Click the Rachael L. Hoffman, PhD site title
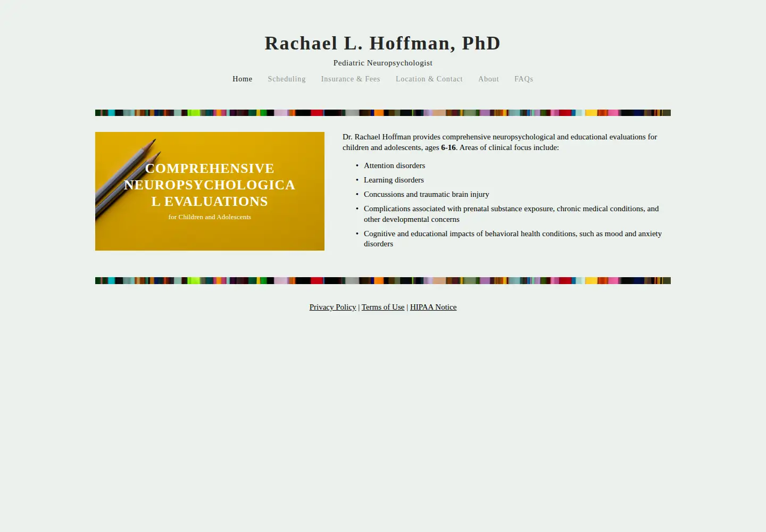 383,43
